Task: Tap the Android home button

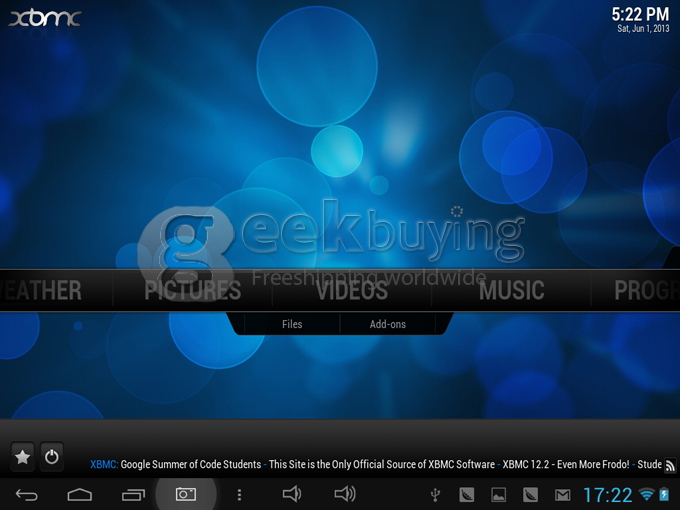Action: click(x=80, y=494)
